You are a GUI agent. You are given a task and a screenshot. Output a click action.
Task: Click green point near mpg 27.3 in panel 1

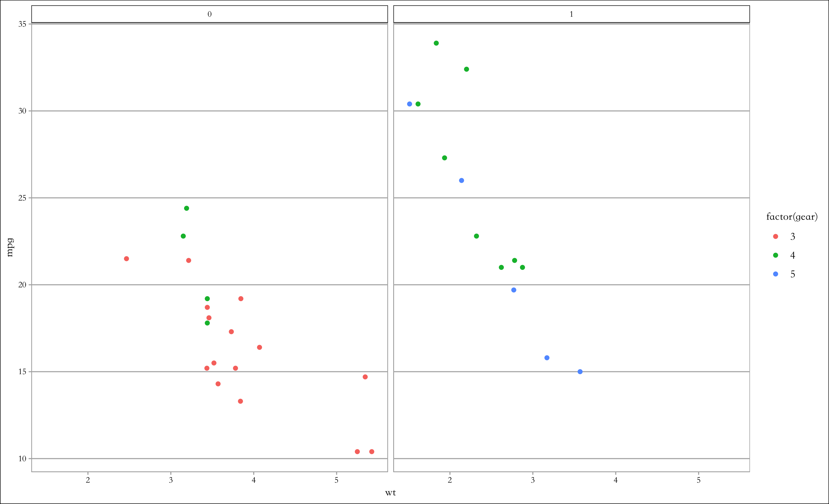click(444, 158)
